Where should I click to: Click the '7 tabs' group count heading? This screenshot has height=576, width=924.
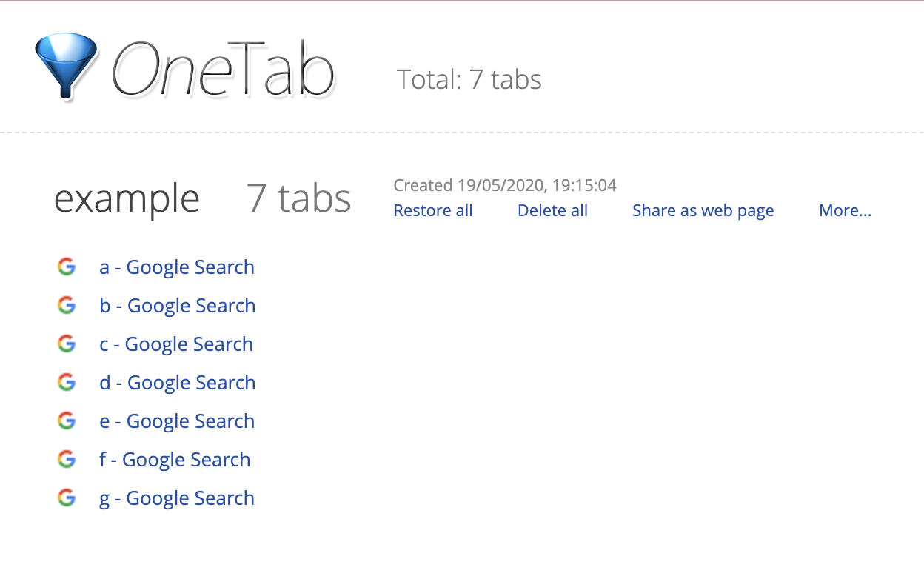(299, 198)
